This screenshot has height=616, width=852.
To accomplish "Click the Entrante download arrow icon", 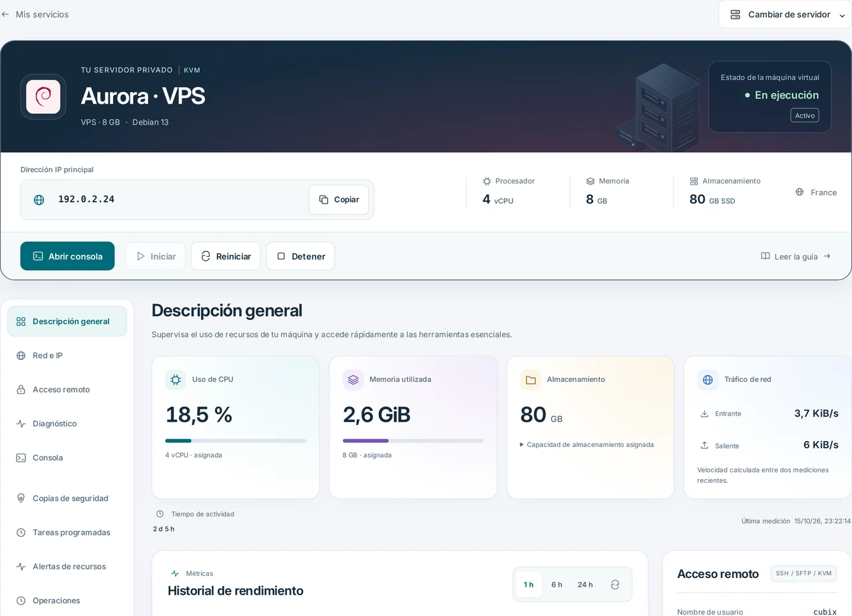I will [704, 414].
